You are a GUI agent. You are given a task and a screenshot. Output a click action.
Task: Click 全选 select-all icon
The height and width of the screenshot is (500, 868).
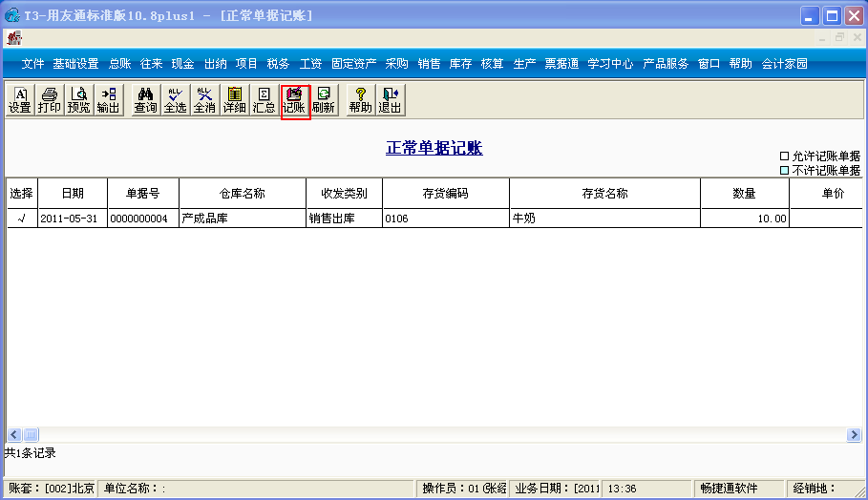coord(175,100)
